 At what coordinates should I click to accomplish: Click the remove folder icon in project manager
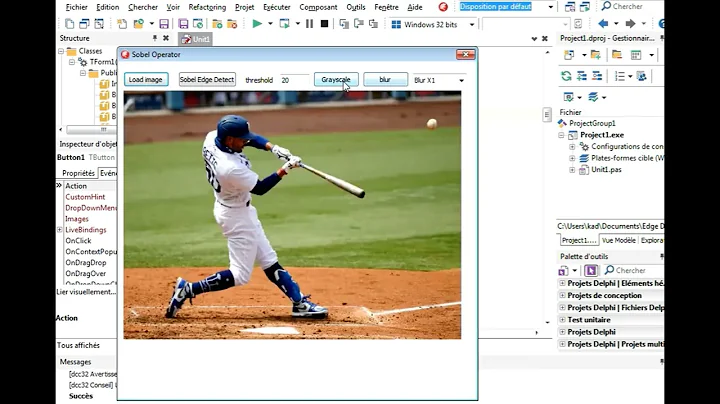tap(617, 55)
